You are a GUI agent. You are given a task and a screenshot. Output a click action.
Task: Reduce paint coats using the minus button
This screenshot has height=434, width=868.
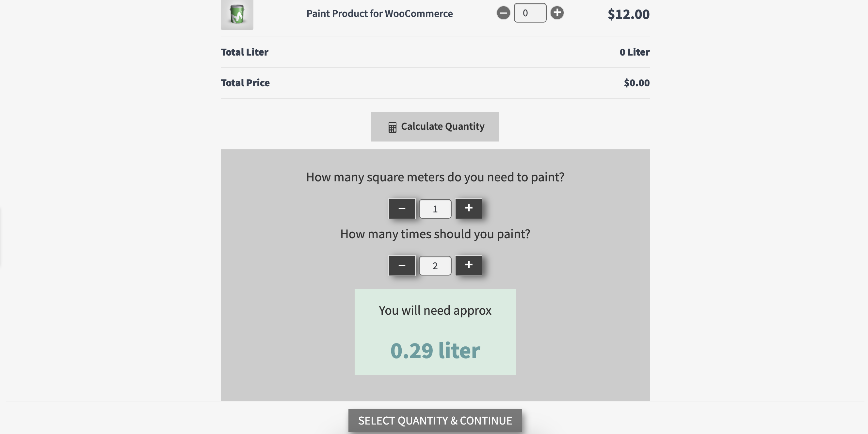coord(402,266)
